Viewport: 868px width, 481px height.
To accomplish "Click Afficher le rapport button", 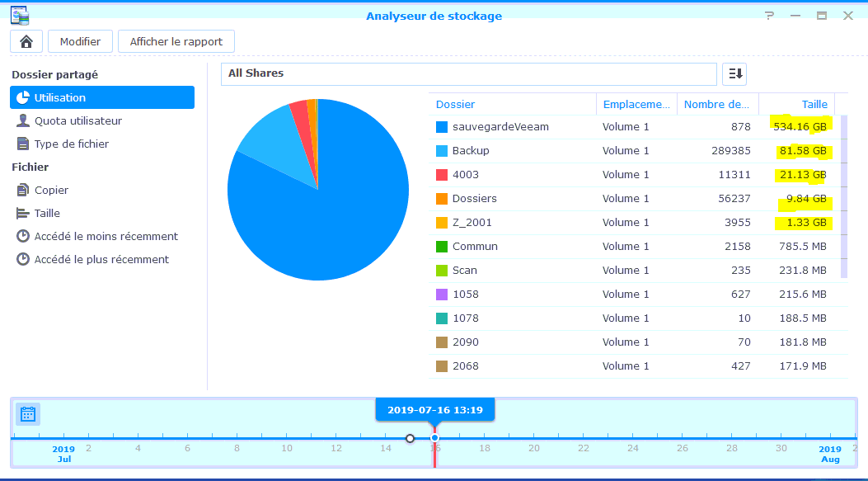I will 176,41.
